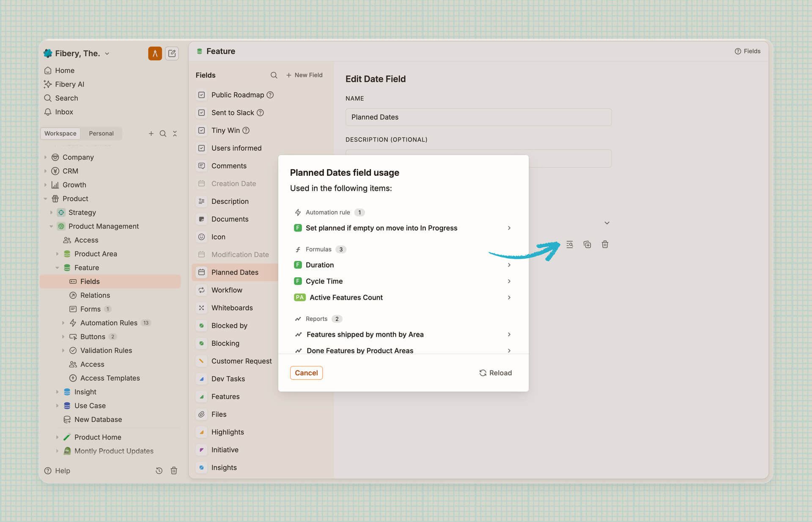Viewport: 812px width, 522px height.
Task: Open the Fibery, The. workspace dropdown
Action: [x=77, y=54]
